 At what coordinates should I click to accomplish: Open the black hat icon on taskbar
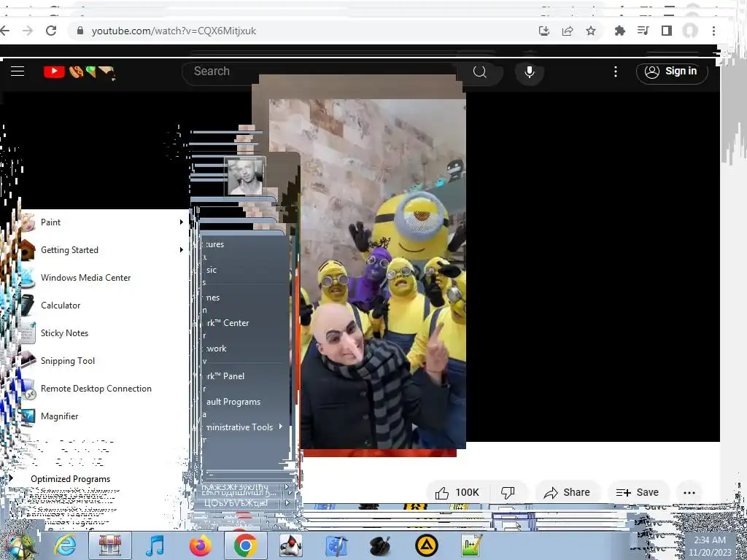(381, 545)
